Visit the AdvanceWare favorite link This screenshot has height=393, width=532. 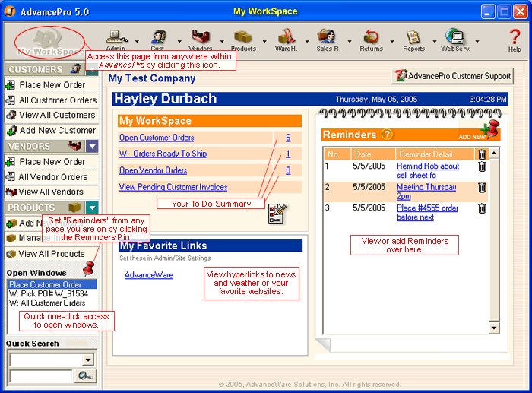click(149, 275)
